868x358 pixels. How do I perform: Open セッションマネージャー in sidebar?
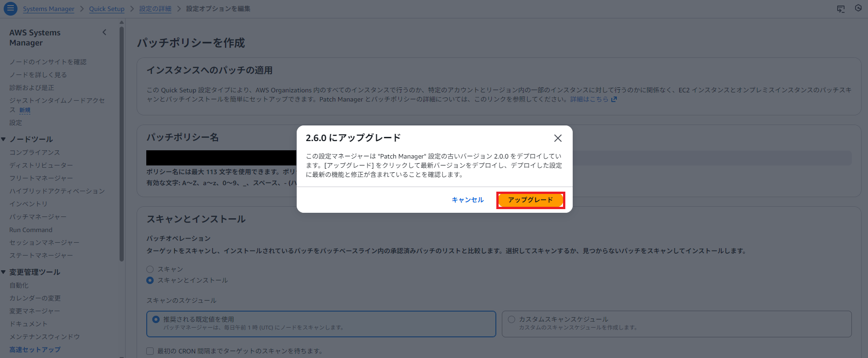pyautogui.click(x=44, y=243)
